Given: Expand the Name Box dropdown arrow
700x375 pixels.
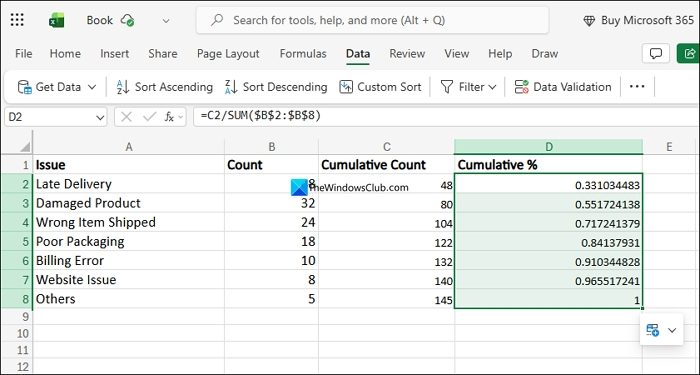Looking at the screenshot, I should (100, 117).
